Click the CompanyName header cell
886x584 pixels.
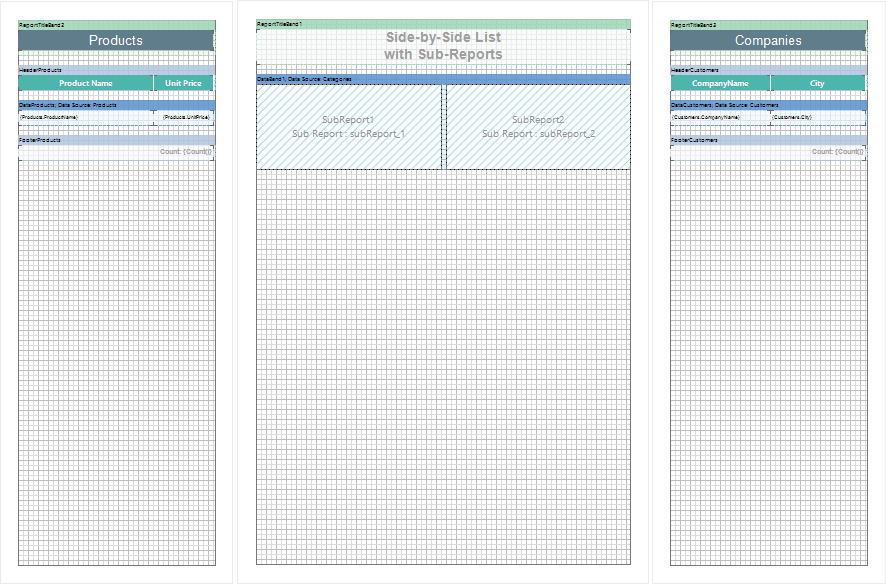720,83
